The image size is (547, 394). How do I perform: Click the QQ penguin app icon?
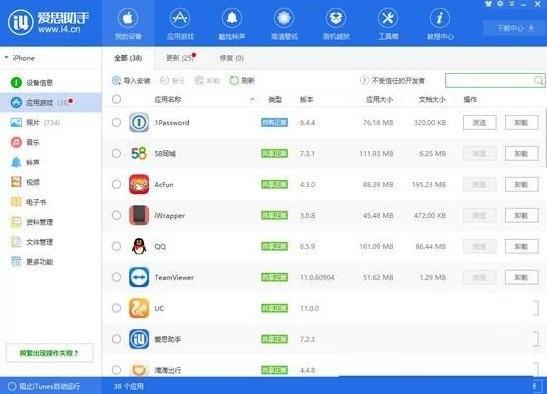[x=139, y=246]
